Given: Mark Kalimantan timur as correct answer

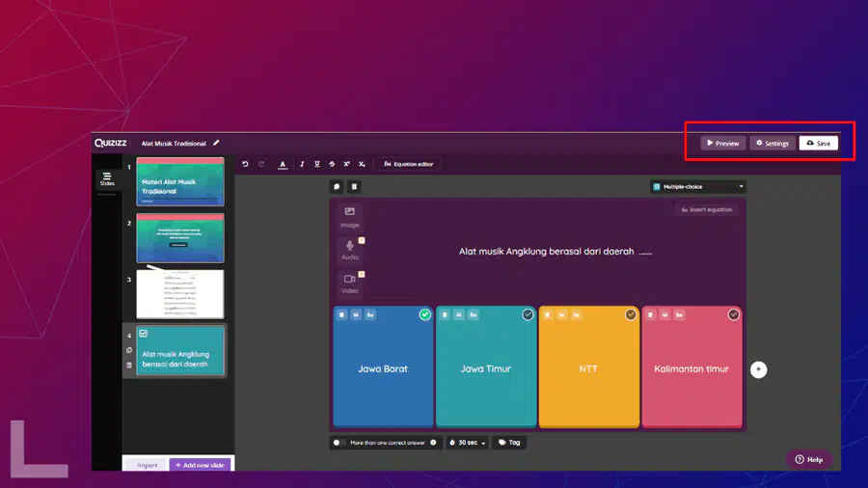Looking at the screenshot, I should click(x=734, y=314).
